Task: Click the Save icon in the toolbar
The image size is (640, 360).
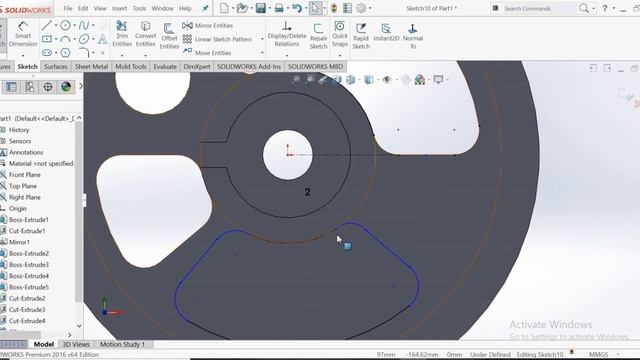Action: pyautogui.click(x=261, y=8)
